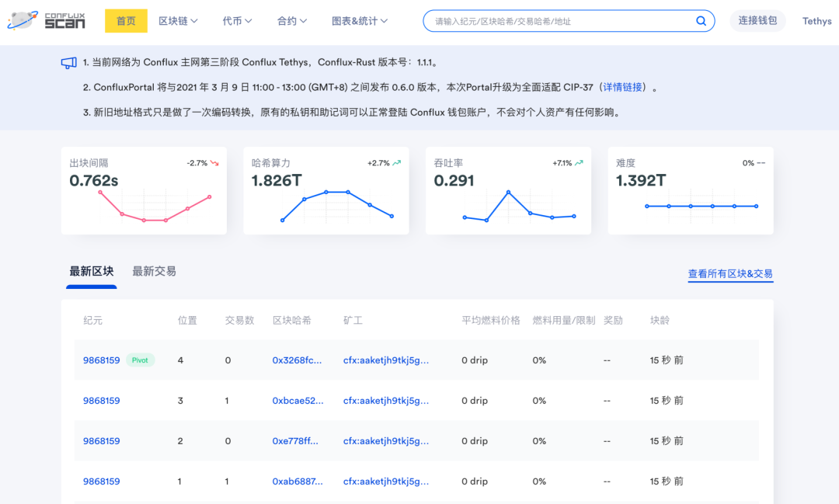Switch to the 最新交易 tab
Image resolution: width=839 pixels, height=504 pixels.
154,271
